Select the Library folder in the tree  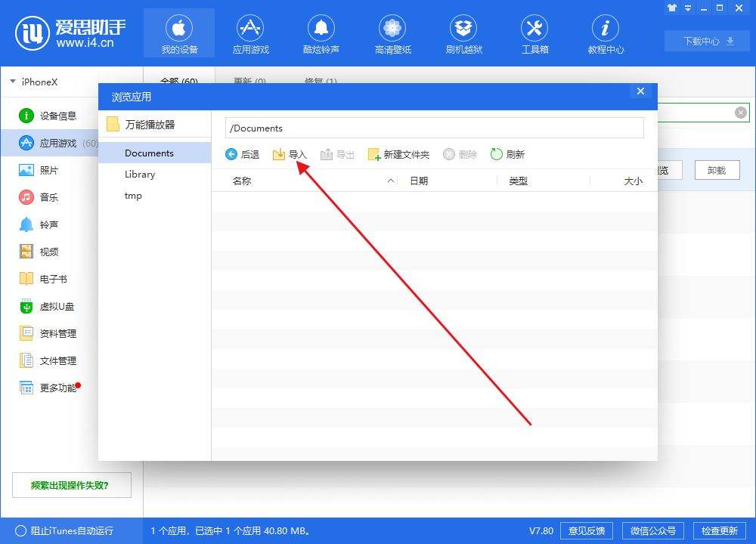(x=155, y=174)
